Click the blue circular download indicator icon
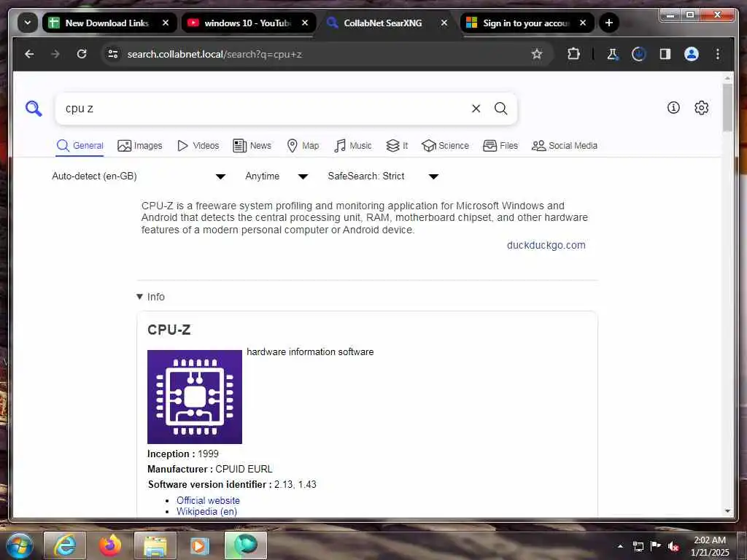Screen dimensions: 747x560 (638, 54)
